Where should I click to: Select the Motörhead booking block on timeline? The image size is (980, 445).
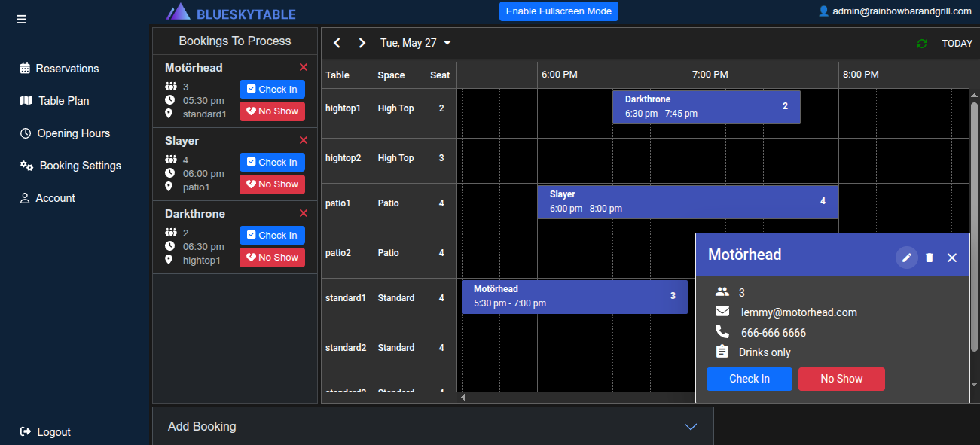(x=575, y=297)
